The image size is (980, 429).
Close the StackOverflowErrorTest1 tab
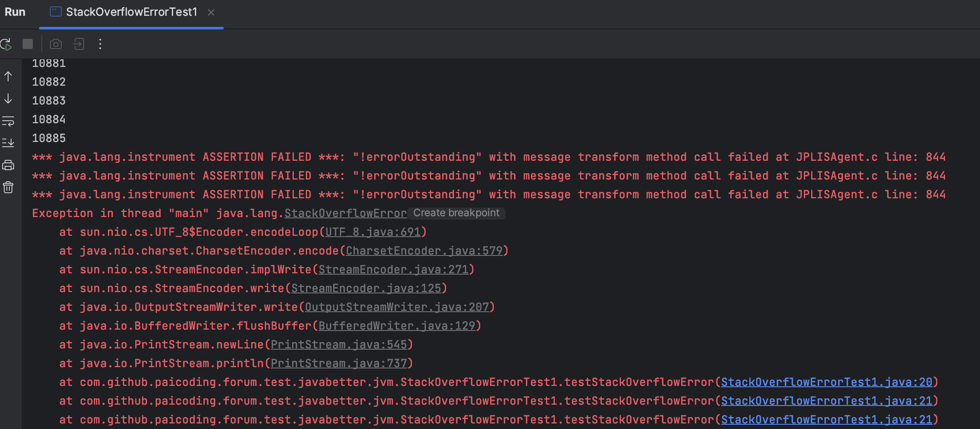point(211,12)
